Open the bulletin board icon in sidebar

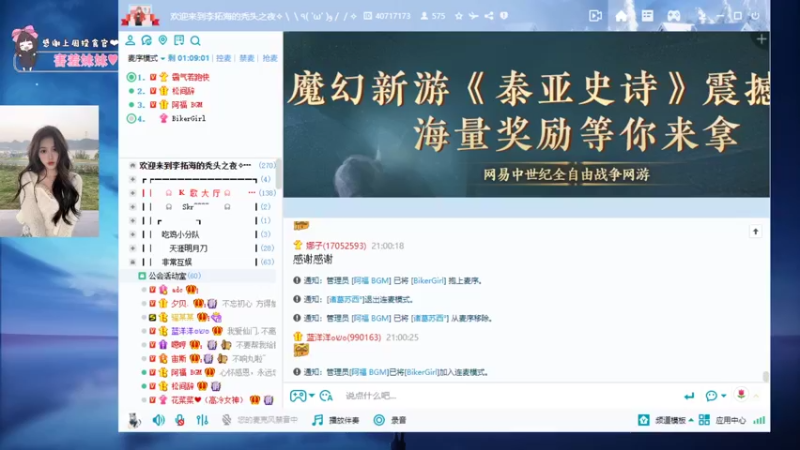[x=179, y=40]
